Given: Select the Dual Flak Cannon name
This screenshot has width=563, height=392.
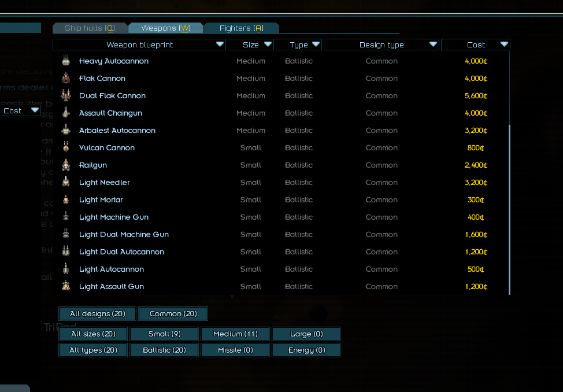Looking at the screenshot, I should 112,95.
